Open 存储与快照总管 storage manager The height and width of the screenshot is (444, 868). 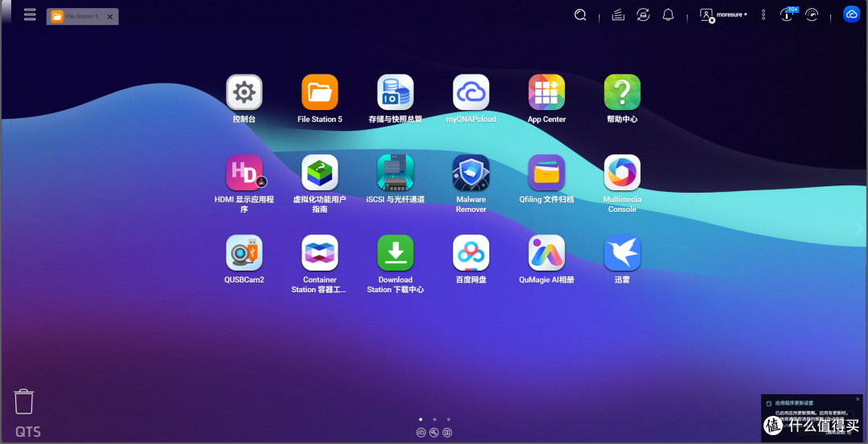pos(395,92)
